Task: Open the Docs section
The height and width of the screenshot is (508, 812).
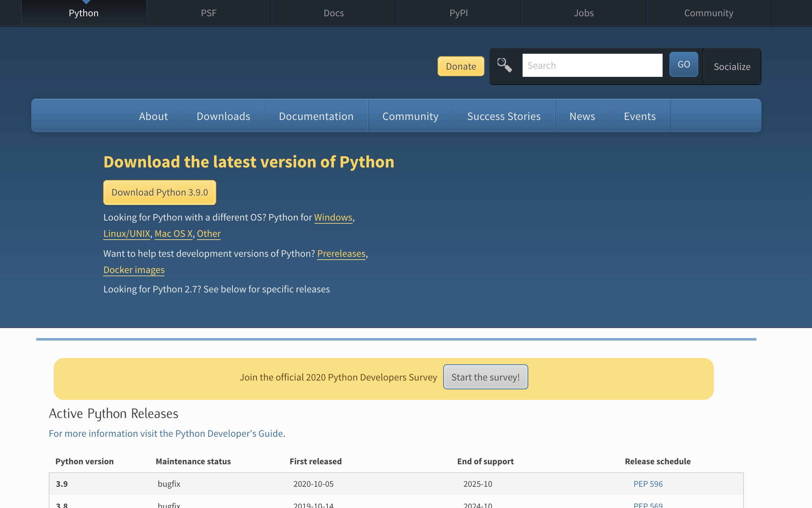Action: tap(333, 13)
